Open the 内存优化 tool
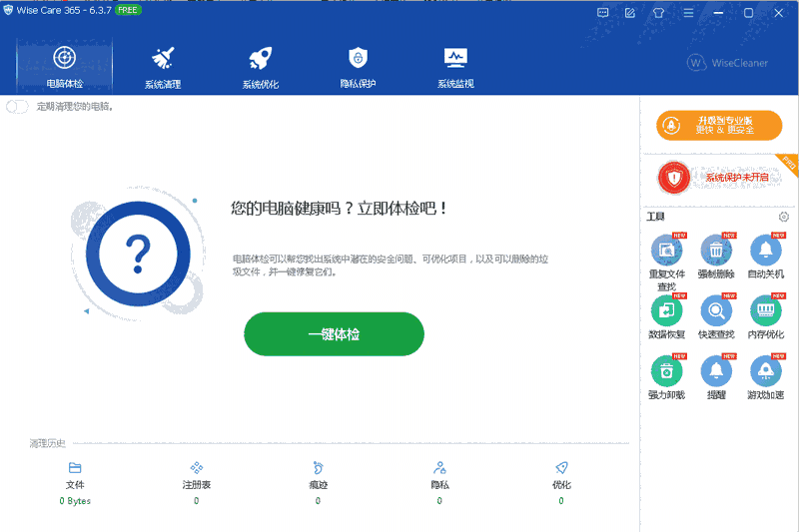The height and width of the screenshot is (532, 799). [x=765, y=316]
